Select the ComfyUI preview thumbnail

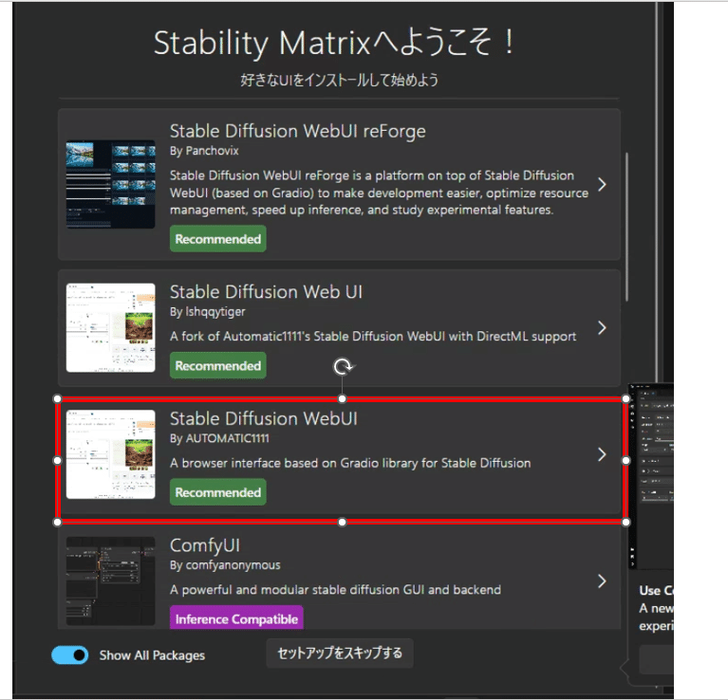pyautogui.click(x=110, y=580)
